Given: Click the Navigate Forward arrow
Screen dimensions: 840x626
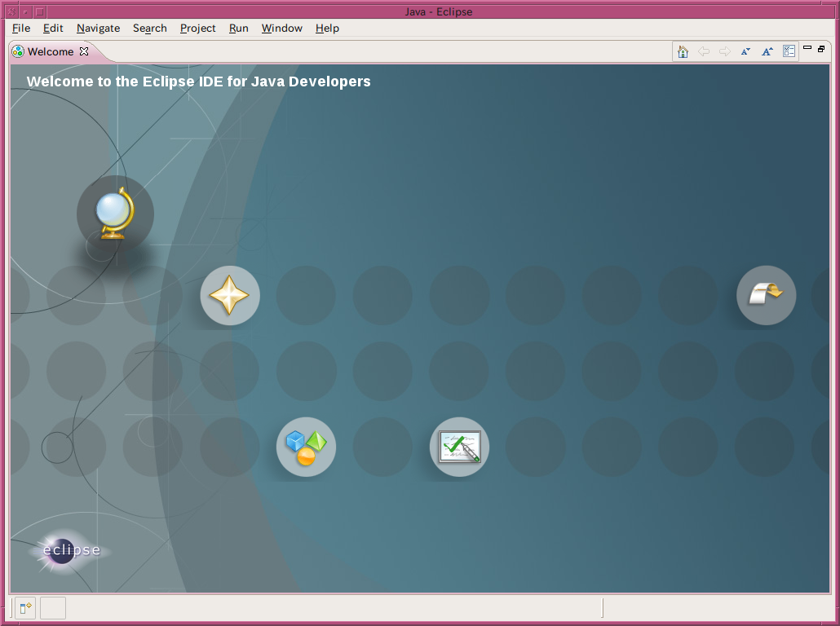Looking at the screenshot, I should coord(725,51).
